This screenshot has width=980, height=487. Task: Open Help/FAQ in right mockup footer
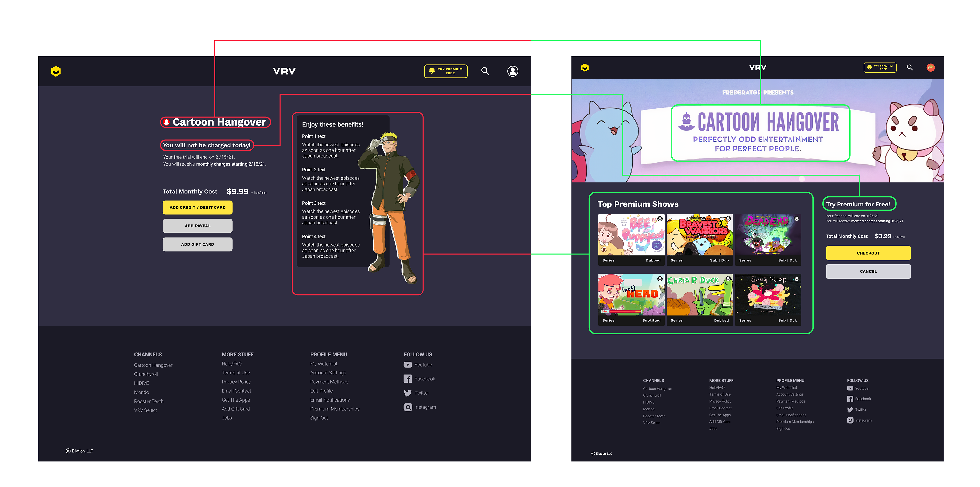[717, 388]
